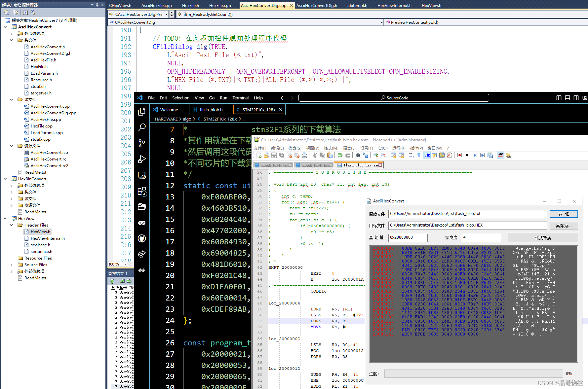
Task: Toggle Notepad++ indent guide icon
Action: coord(427,155)
